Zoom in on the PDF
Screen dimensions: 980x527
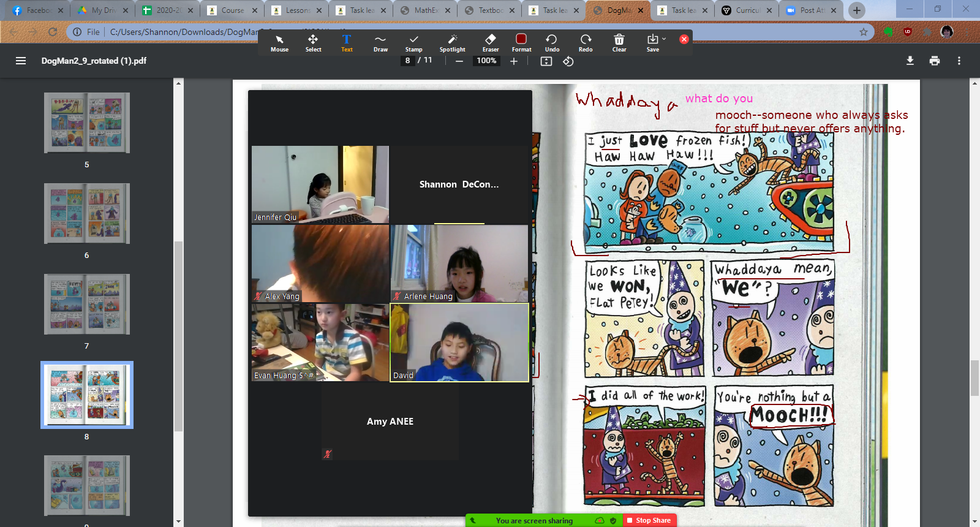(514, 61)
